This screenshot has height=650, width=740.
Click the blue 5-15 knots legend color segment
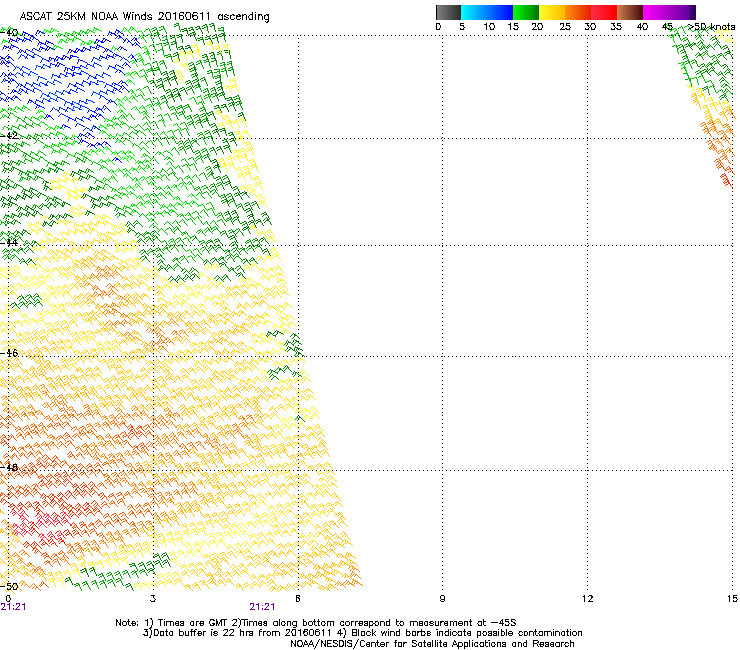pyautogui.click(x=487, y=12)
